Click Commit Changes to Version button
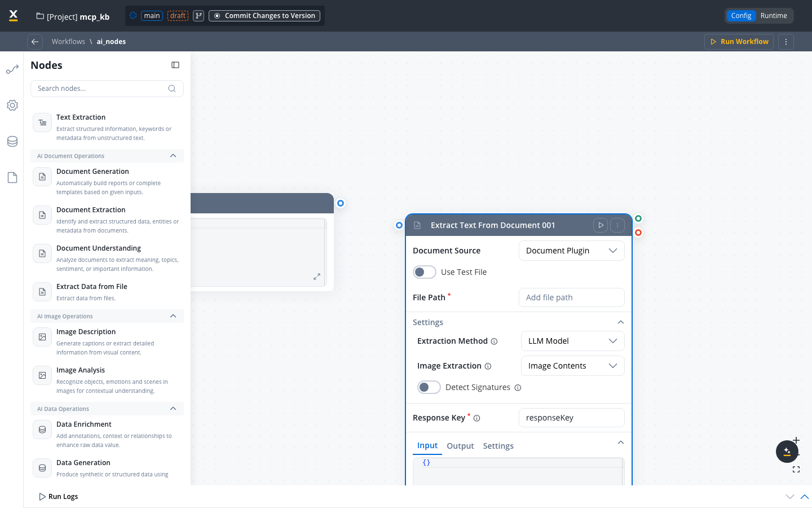The height and width of the screenshot is (508, 812). [264, 16]
